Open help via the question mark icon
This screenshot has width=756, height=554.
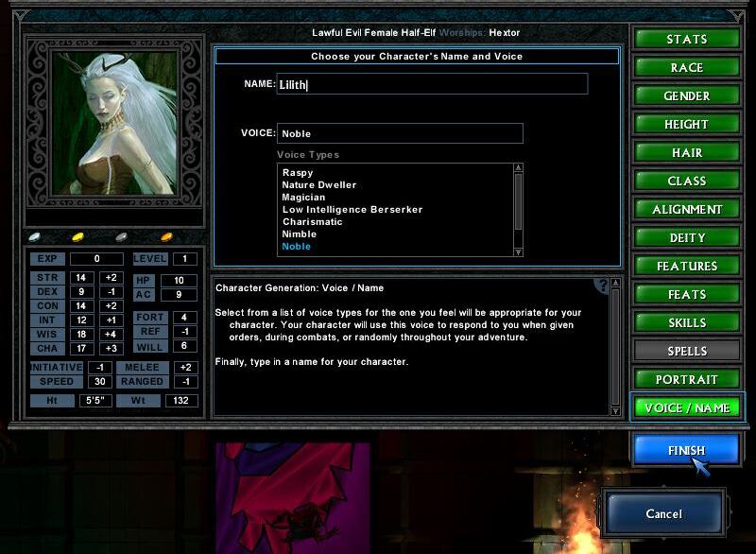click(x=601, y=286)
